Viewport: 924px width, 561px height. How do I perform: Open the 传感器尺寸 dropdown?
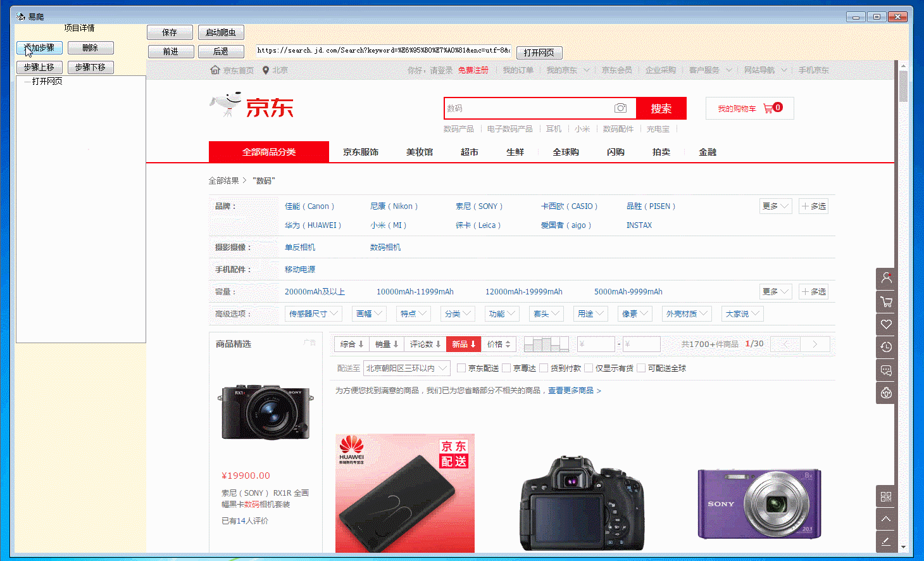pos(313,313)
